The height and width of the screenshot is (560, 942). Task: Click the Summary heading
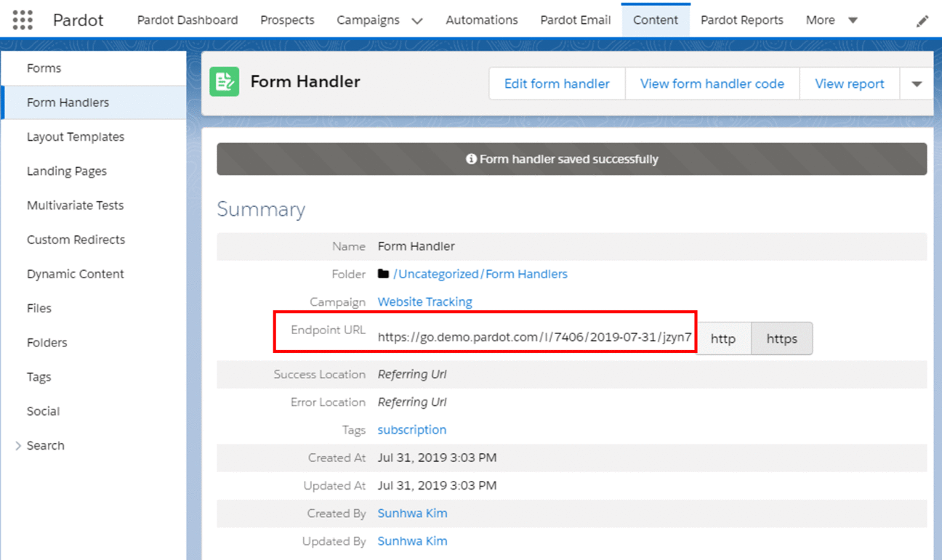pos(261,209)
